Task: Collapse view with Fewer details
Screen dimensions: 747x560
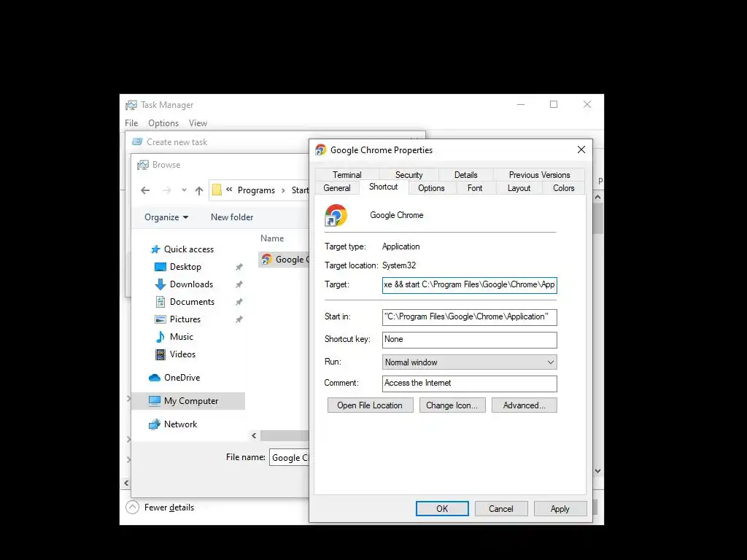Action: point(160,507)
